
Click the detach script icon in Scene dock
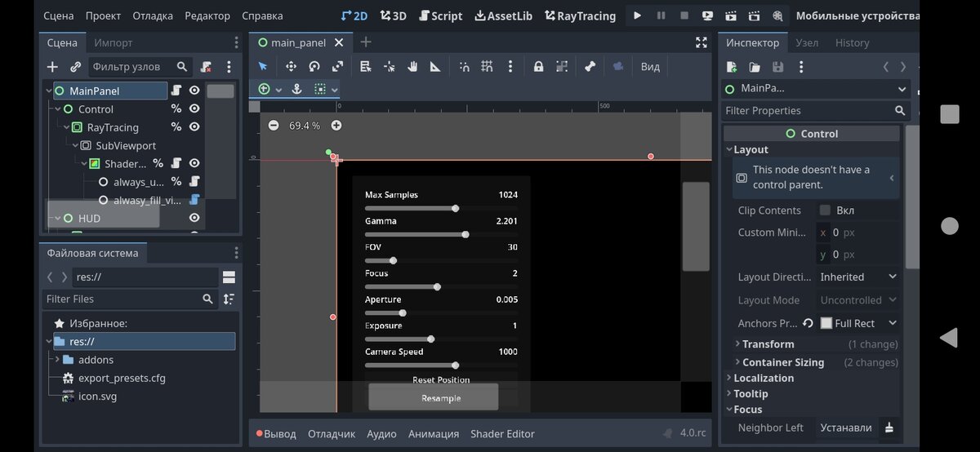point(206,67)
